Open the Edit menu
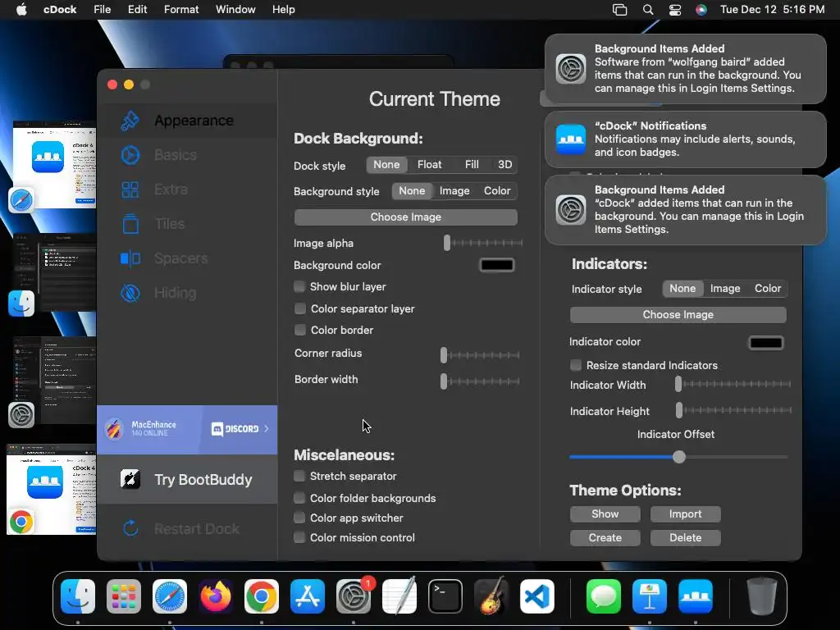This screenshot has height=630, width=840. tap(137, 10)
